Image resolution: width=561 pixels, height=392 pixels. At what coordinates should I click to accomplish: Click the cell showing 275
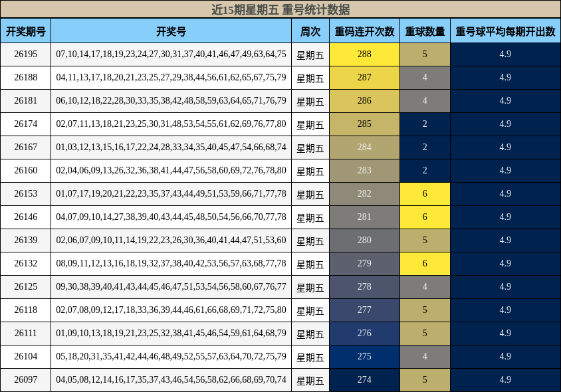(364, 357)
